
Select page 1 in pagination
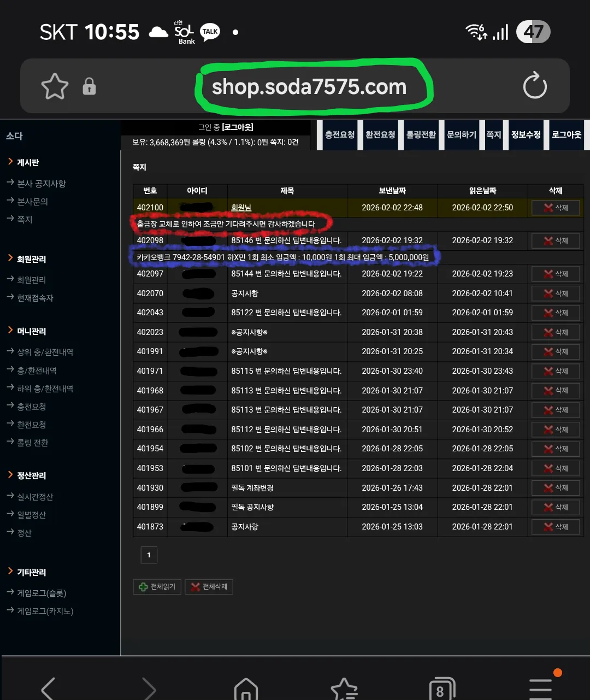point(149,555)
